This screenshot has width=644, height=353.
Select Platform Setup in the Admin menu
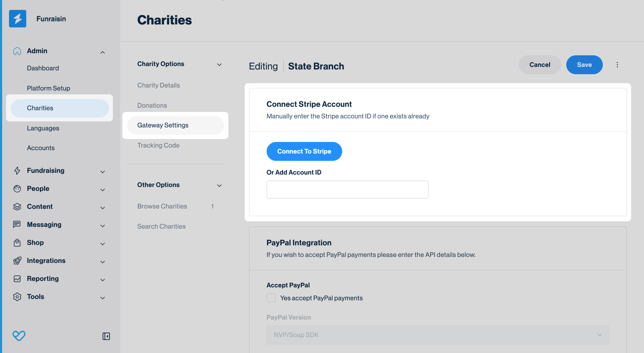tap(49, 88)
